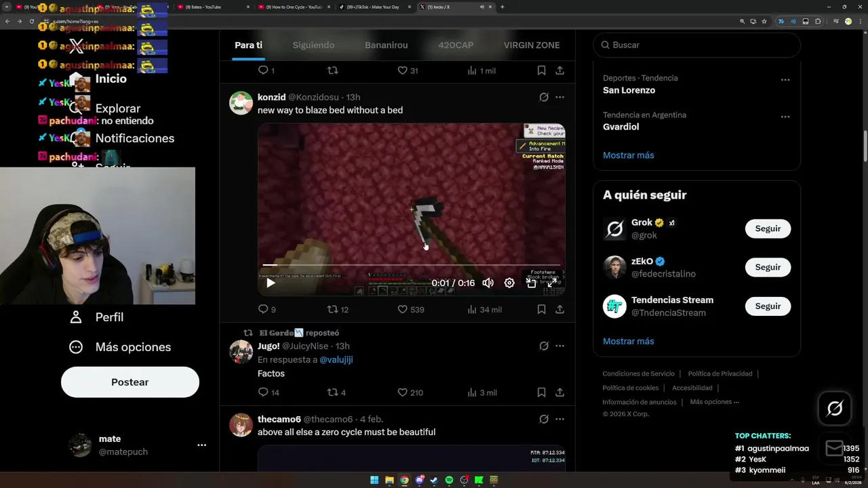Follow zEkO account
The width and height of the screenshot is (868, 488).
pos(768,267)
